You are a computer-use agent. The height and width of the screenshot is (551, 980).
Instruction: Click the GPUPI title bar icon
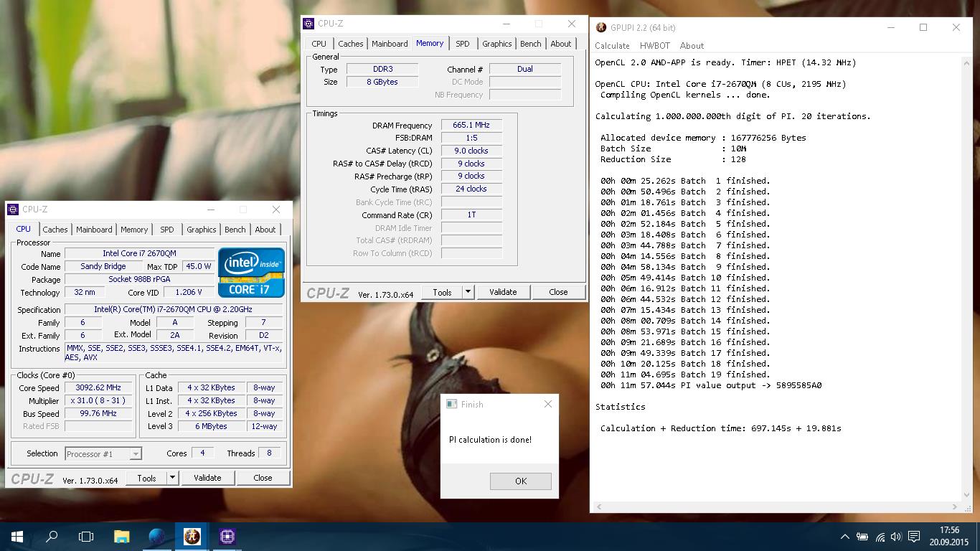[601, 27]
